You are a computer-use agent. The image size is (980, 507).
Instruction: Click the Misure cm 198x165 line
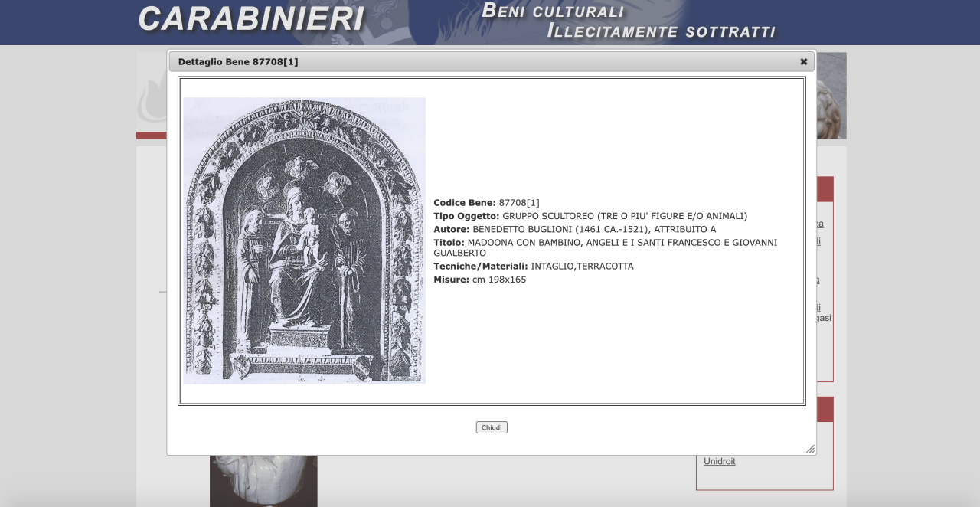(479, 280)
